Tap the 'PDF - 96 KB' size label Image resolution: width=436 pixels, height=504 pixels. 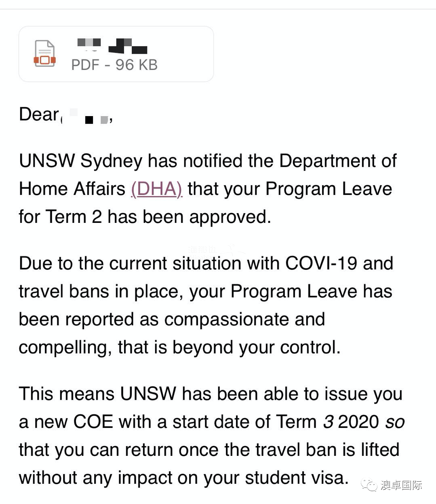tap(114, 65)
